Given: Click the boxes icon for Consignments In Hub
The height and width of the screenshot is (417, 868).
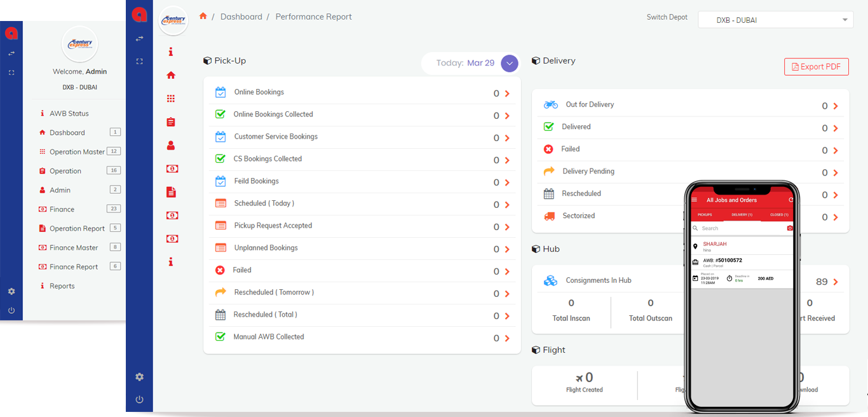Looking at the screenshot, I should tap(550, 280).
